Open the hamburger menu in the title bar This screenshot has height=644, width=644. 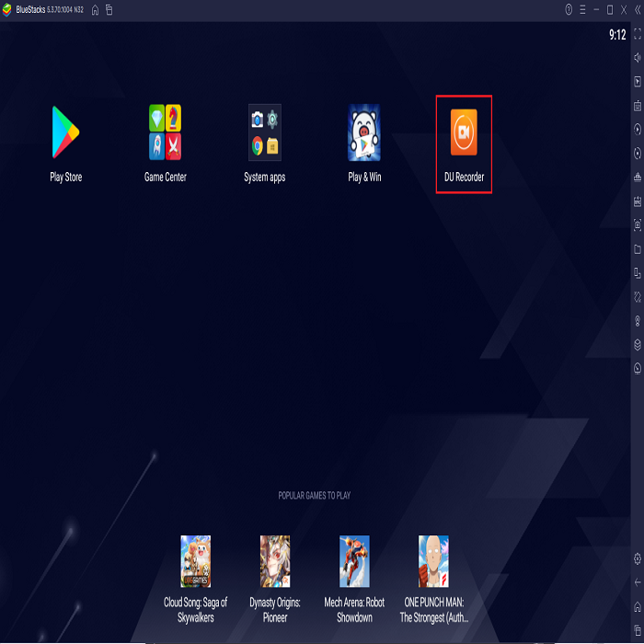click(582, 10)
